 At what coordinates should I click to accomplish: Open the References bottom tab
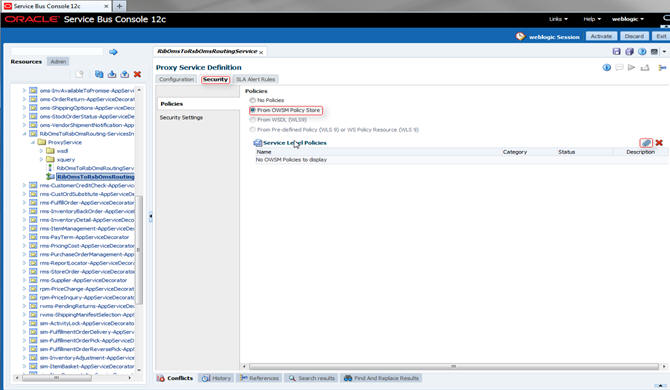[259, 378]
